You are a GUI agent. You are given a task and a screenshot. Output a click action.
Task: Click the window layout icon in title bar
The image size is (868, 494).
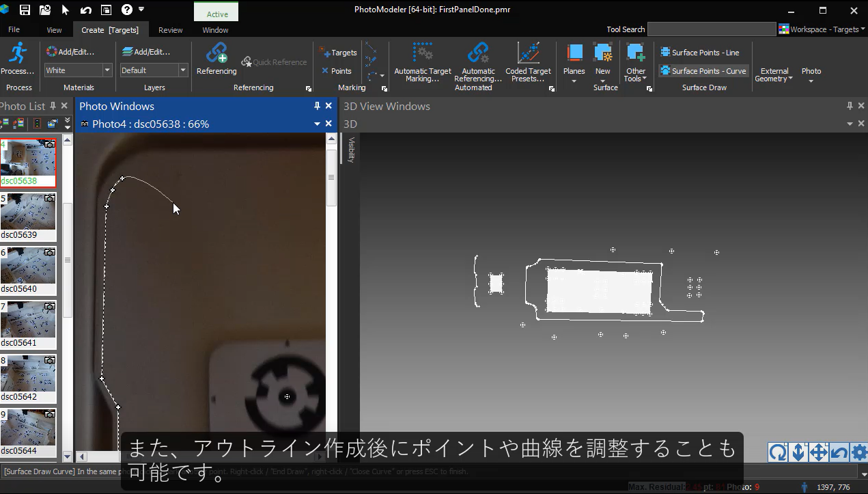pyautogui.click(x=107, y=10)
